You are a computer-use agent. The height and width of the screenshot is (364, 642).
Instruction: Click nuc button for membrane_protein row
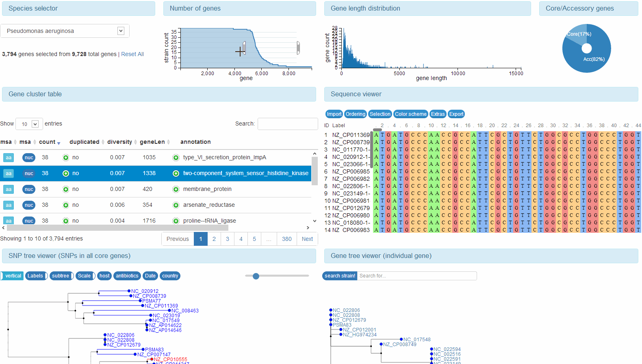coord(29,189)
